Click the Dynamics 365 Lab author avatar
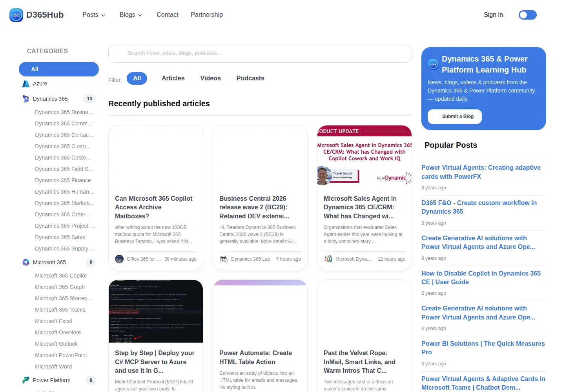Image resolution: width=565 pixels, height=392 pixels. tap(224, 259)
